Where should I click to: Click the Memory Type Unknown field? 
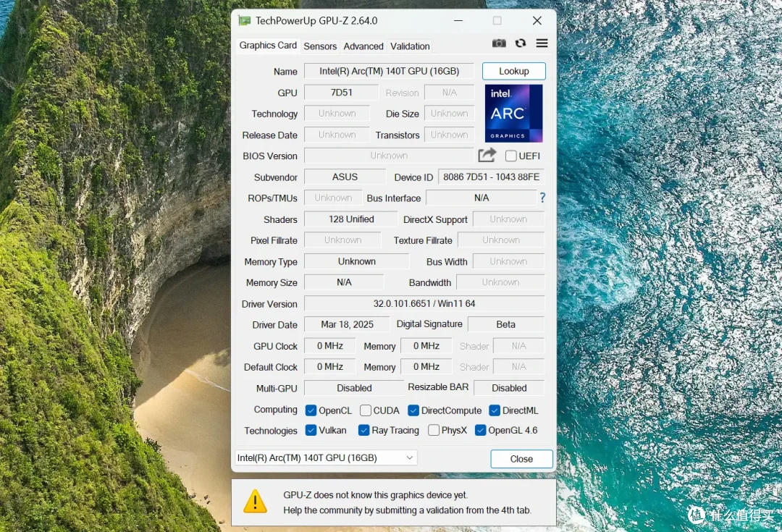356,261
